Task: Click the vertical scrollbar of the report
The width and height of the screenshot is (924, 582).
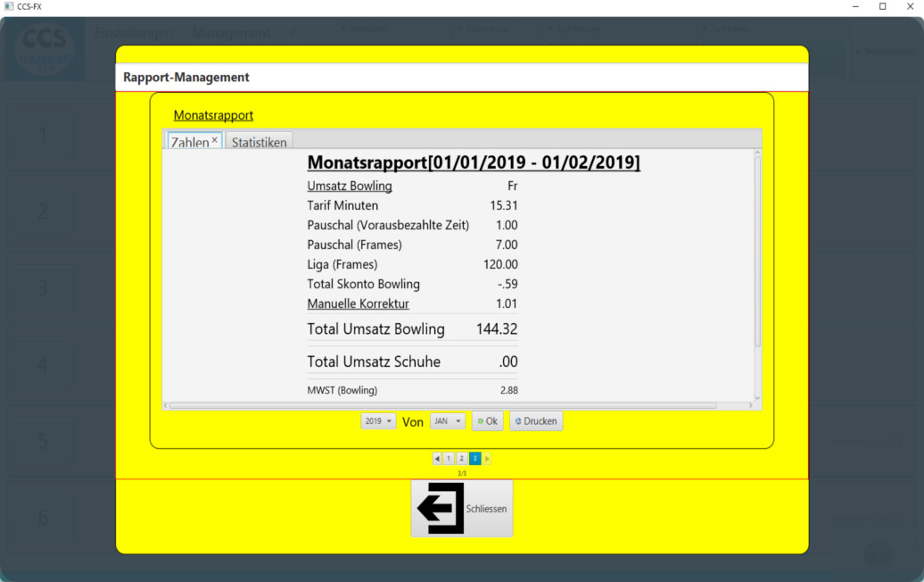Action: point(757,250)
